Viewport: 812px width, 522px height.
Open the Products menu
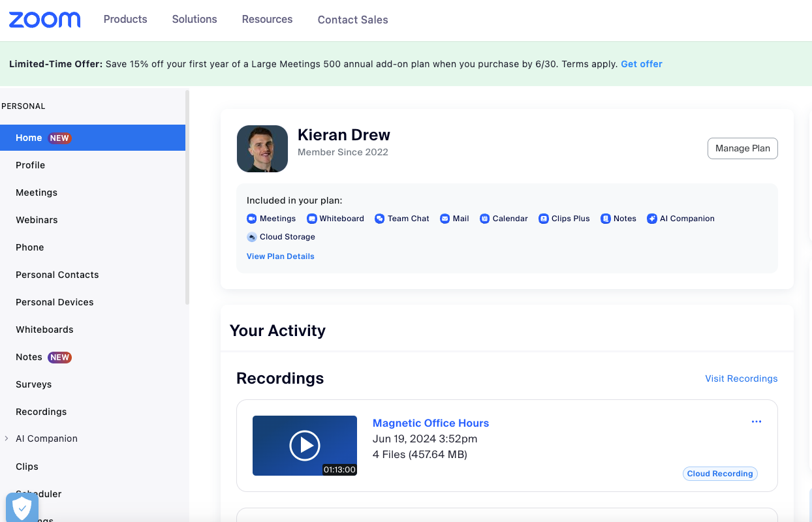tap(125, 20)
